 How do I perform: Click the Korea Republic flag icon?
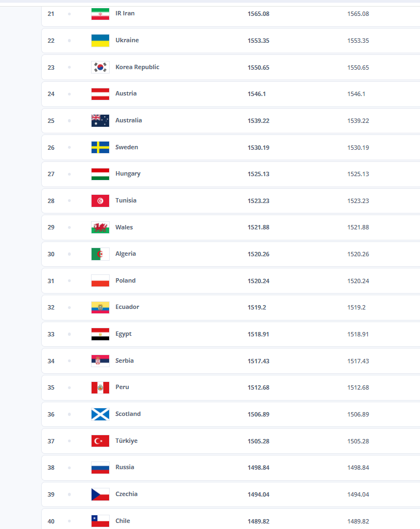(100, 67)
